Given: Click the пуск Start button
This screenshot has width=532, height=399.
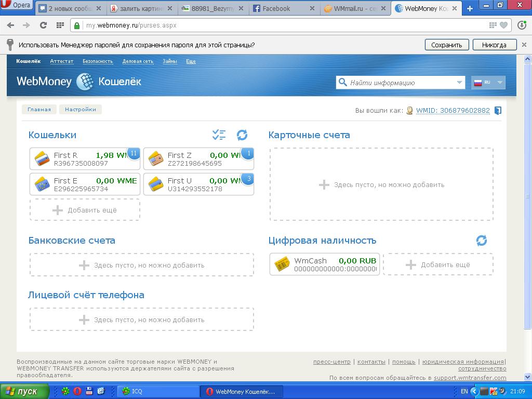Looking at the screenshot, I should [24, 391].
